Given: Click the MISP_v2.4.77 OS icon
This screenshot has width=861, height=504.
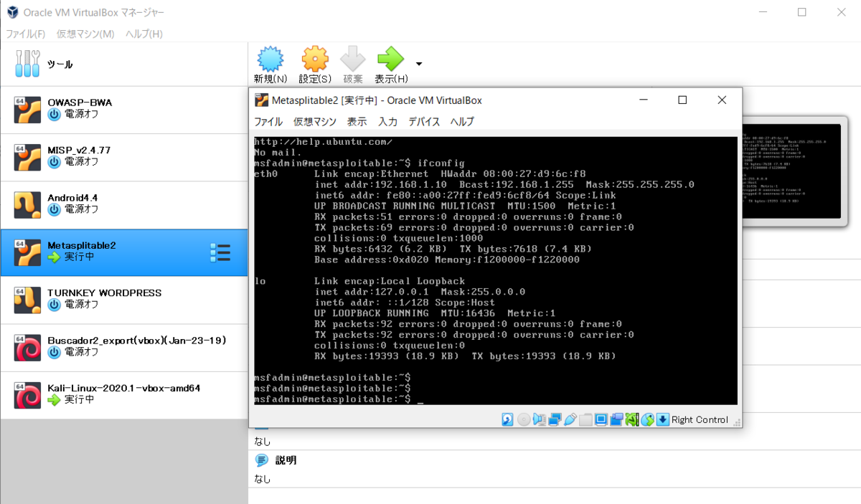Looking at the screenshot, I should pyautogui.click(x=27, y=157).
